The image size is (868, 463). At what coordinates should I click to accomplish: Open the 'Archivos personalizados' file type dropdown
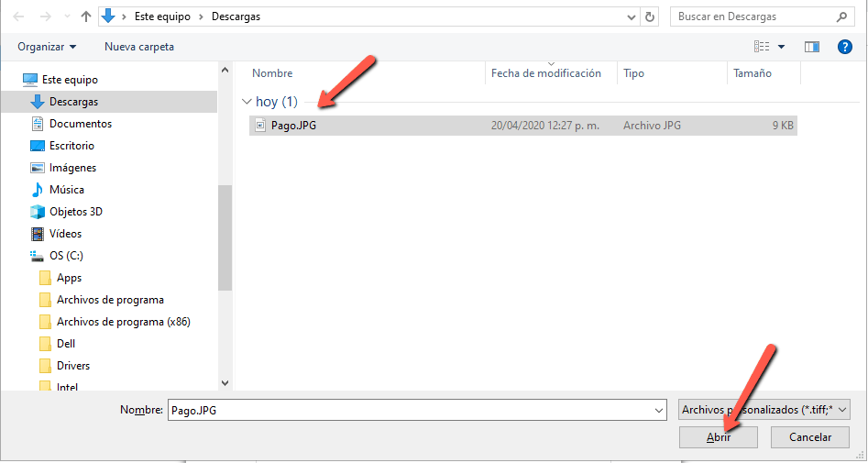point(764,410)
